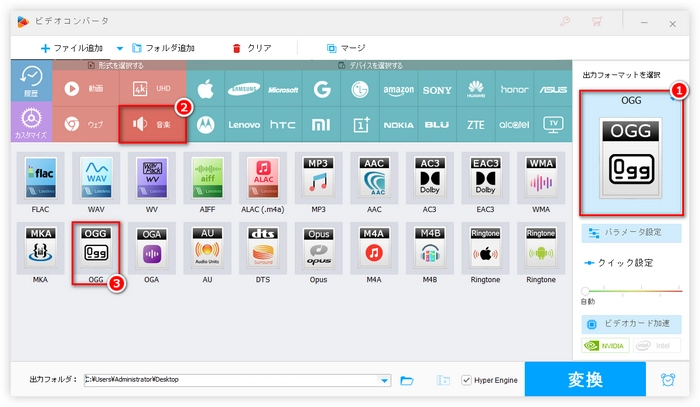Start conversion with the 変換 button

585,379
